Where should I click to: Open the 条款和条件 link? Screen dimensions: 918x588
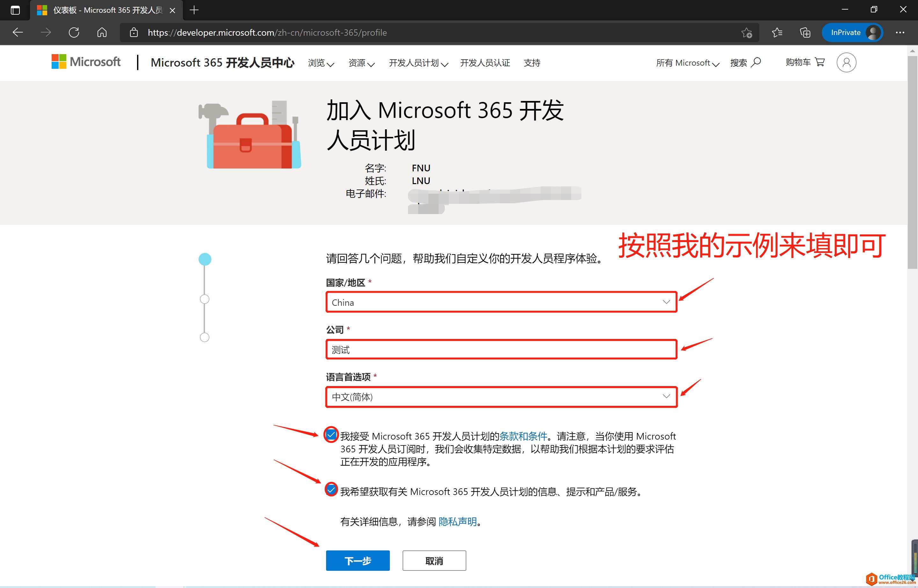[x=523, y=436]
